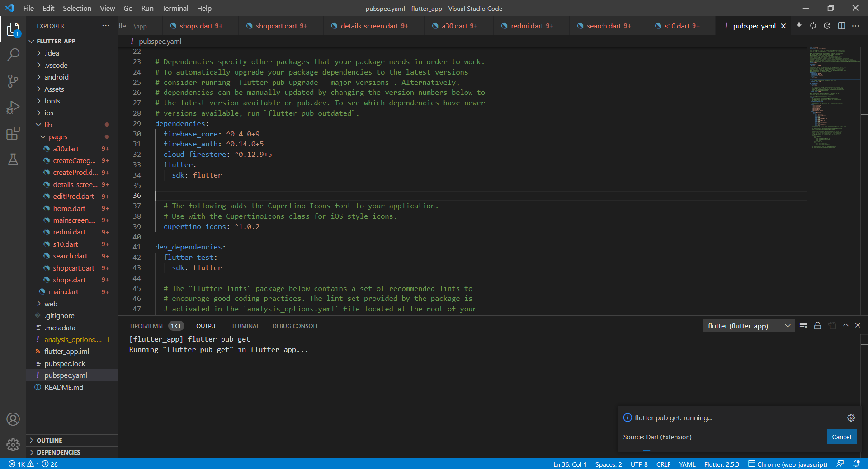The width and height of the screenshot is (868, 469).
Task: Open the Accounts icon in activity bar
Action: click(x=13, y=419)
